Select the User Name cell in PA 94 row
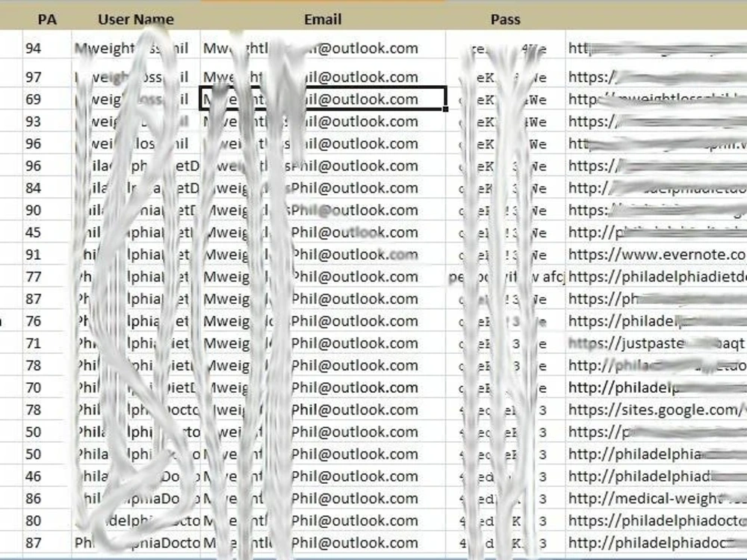The image size is (747, 560). [x=136, y=48]
